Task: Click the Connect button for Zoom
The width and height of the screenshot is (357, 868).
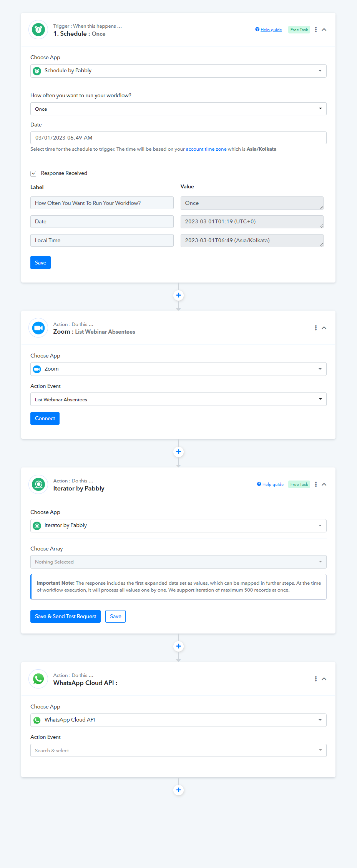Action: (x=45, y=418)
